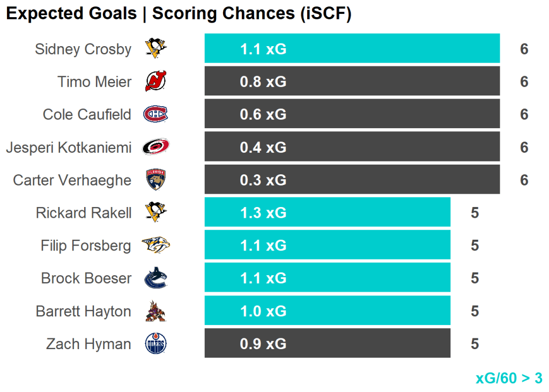Select the Jesperi Kotkaniemi player name
Viewport: 549px width, 392px height.
point(69,147)
